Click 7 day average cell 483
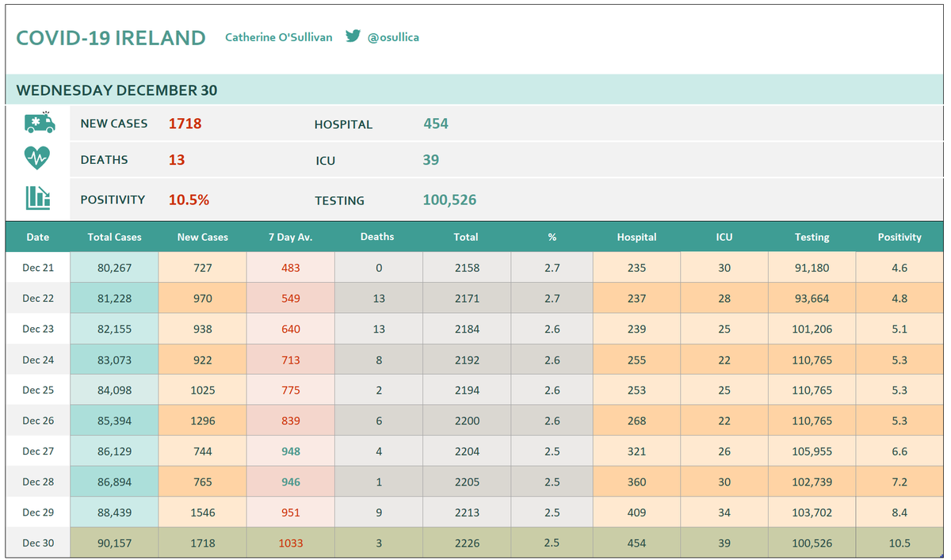 click(290, 268)
